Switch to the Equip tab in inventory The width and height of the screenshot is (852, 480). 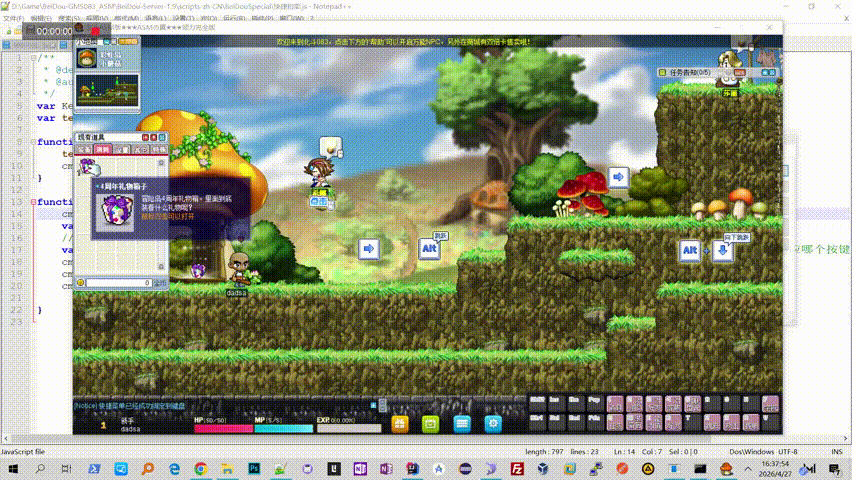[x=84, y=149]
